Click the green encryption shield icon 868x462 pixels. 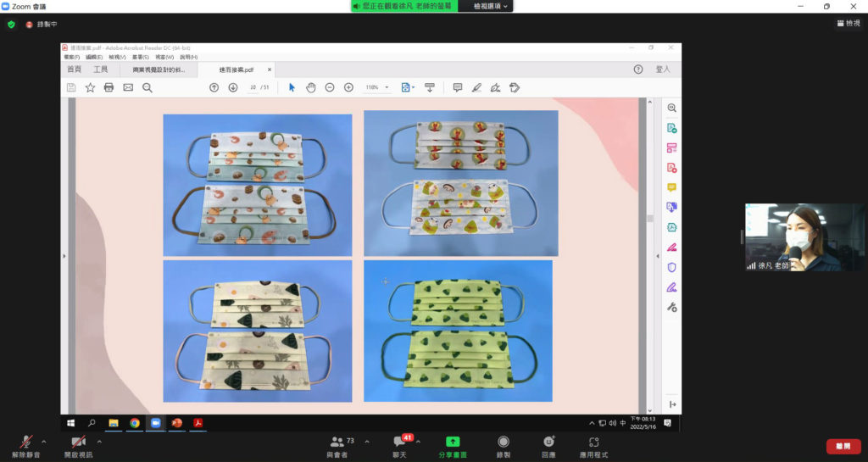click(11, 25)
